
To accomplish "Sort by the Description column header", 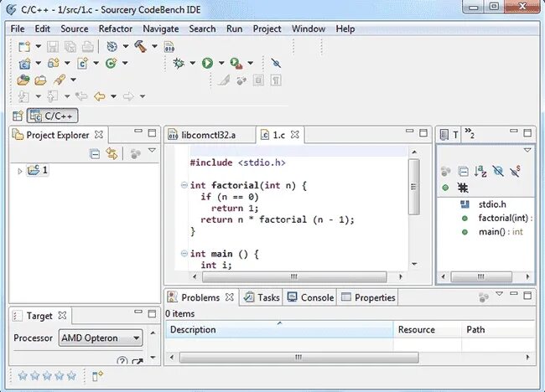I will (279, 329).
